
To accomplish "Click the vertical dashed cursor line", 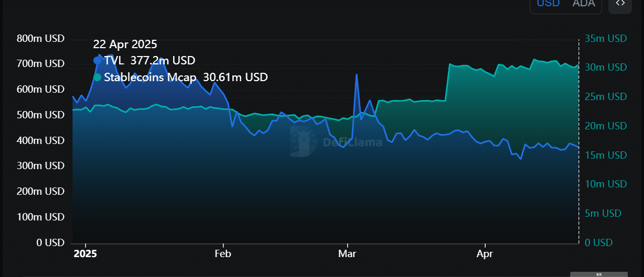I will point(578,157).
